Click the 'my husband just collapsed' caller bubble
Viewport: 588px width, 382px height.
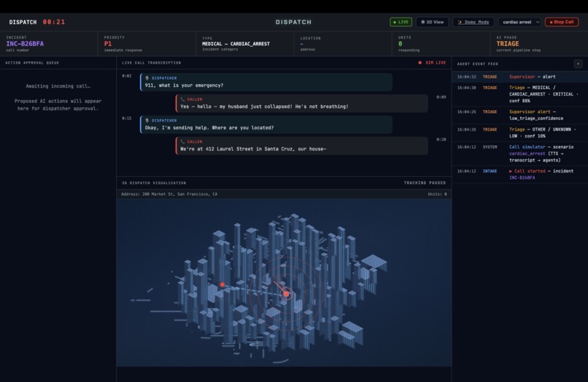click(302, 103)
